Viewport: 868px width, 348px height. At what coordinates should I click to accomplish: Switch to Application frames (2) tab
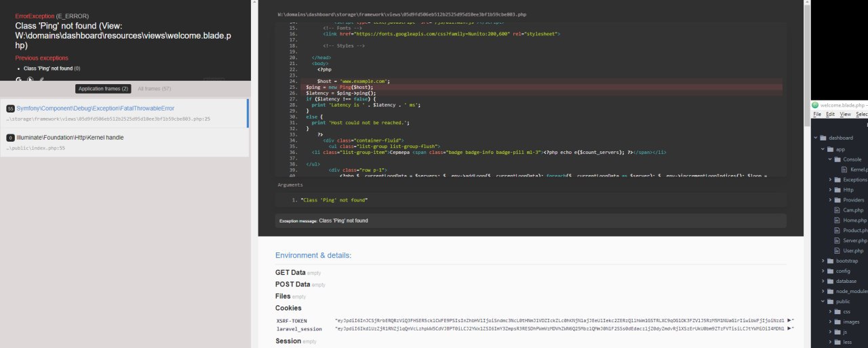pyautogui.click(x=103, y=89)
